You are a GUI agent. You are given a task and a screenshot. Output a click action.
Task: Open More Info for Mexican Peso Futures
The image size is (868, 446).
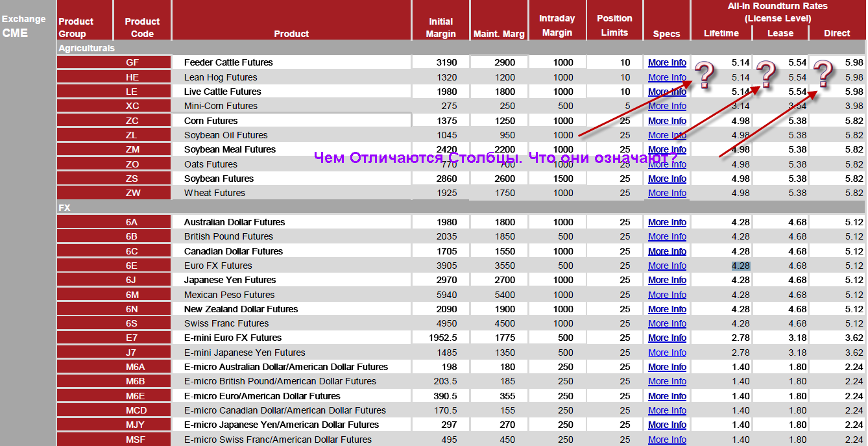click(667, 295)
